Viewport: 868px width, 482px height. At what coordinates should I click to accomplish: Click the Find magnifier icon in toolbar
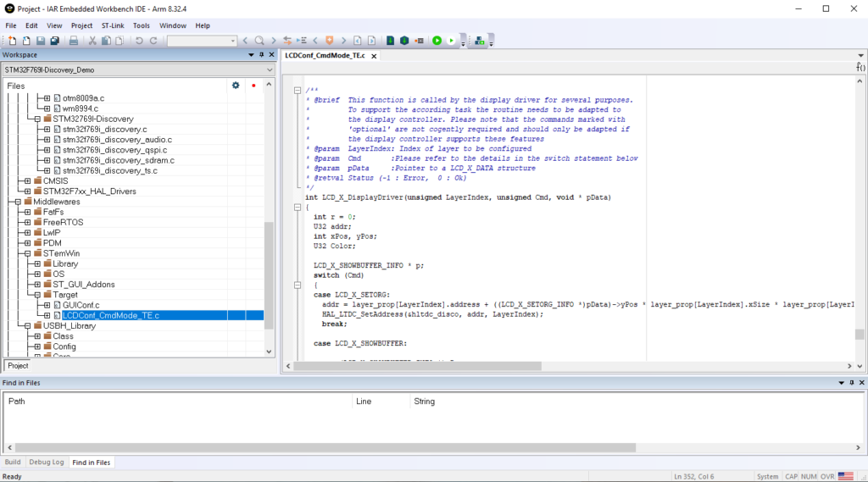pyautogui.click(x=259, y=41)
